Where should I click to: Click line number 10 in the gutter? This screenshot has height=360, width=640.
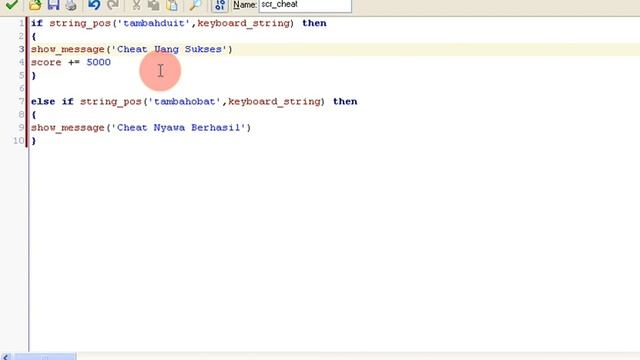pyautogui.click(x=19, y=141)
